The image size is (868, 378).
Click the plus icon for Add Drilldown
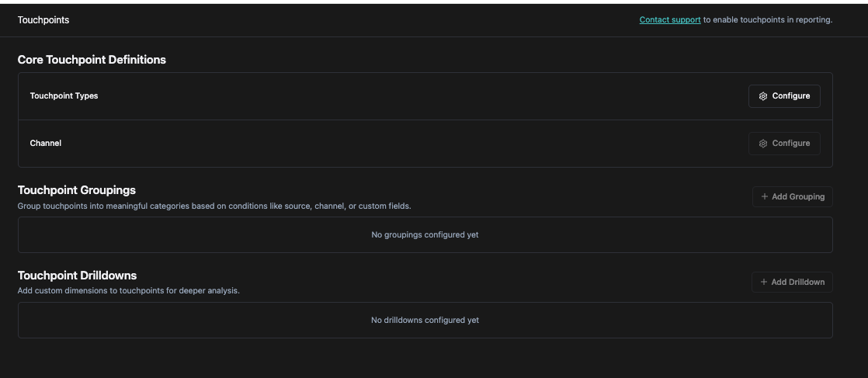pyautogui.click(x=764, y=283)
